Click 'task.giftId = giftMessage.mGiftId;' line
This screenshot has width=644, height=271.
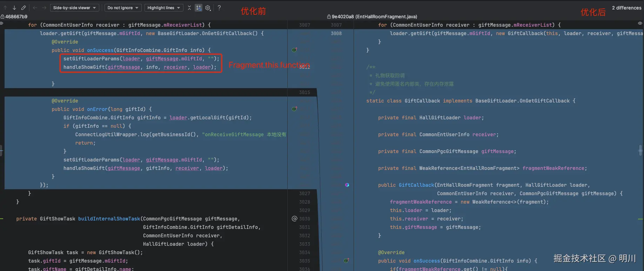78,261
